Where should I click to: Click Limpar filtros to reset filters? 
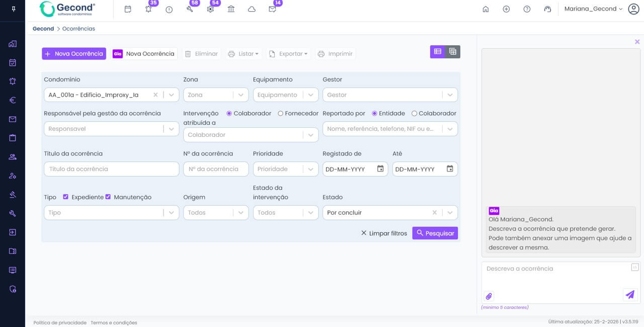tap(384, 233)
